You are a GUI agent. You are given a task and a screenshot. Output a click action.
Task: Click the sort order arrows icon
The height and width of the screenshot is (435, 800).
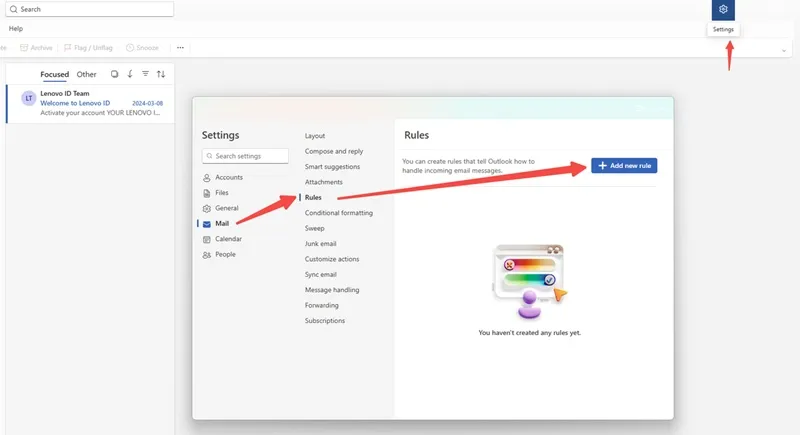pyautogui.click(x=161, y=74)
